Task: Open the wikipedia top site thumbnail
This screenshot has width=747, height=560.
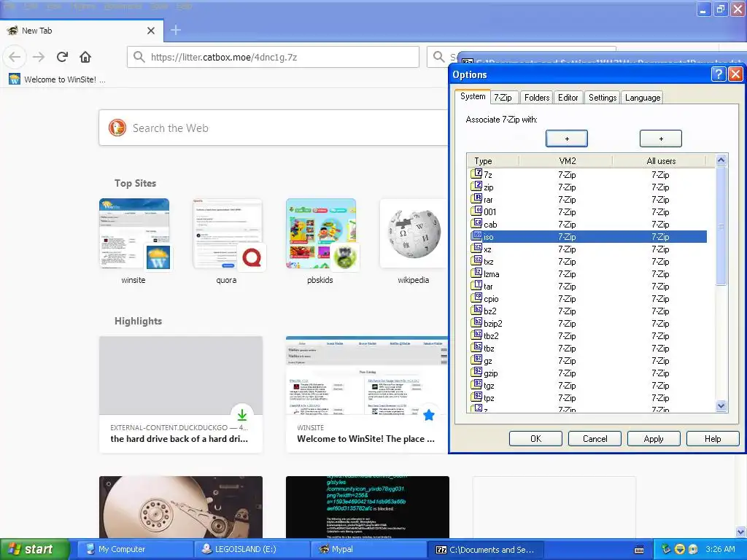Action: click(414, 233)
